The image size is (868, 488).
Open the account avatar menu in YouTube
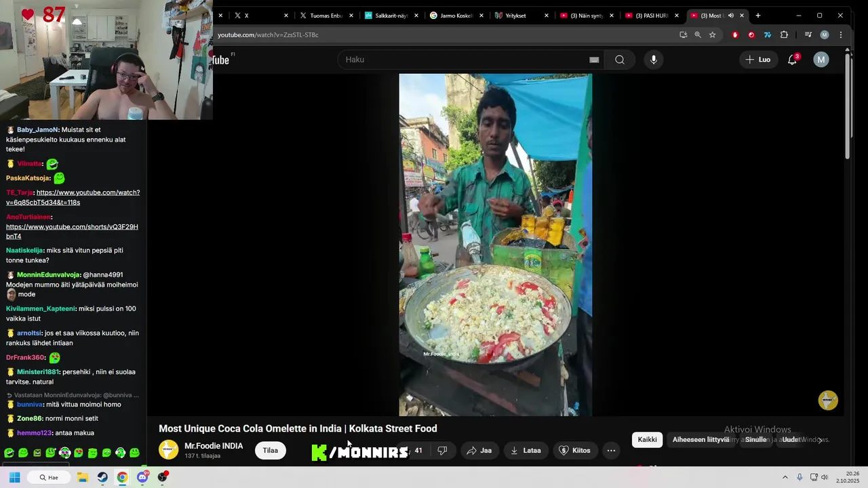point(821,60)
